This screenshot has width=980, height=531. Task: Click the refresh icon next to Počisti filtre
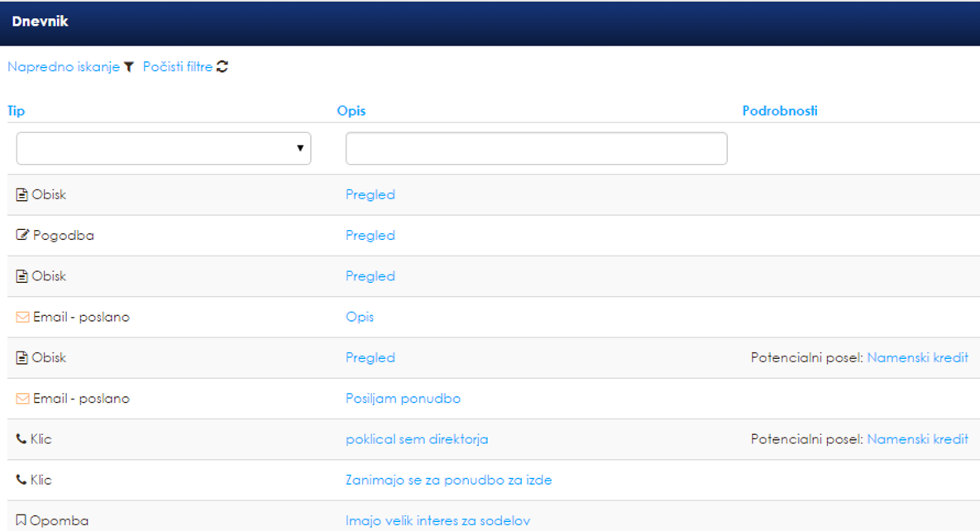click(x=222, y=67)
